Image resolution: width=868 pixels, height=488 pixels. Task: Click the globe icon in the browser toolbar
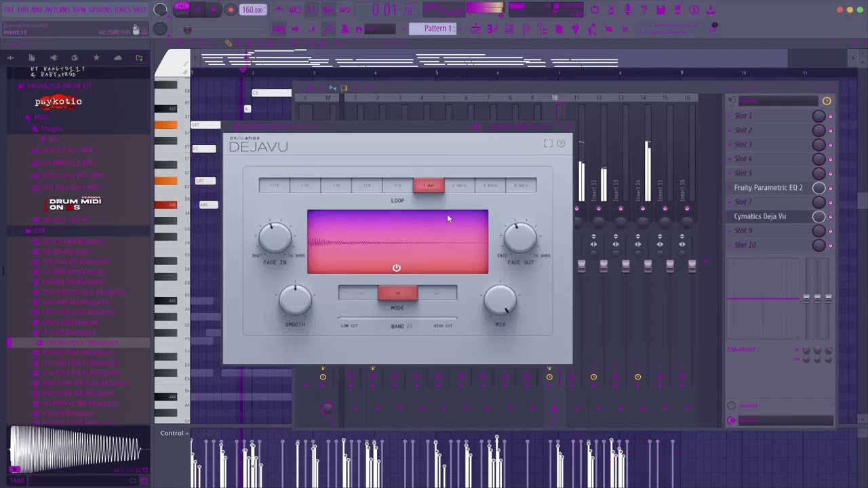75,58
